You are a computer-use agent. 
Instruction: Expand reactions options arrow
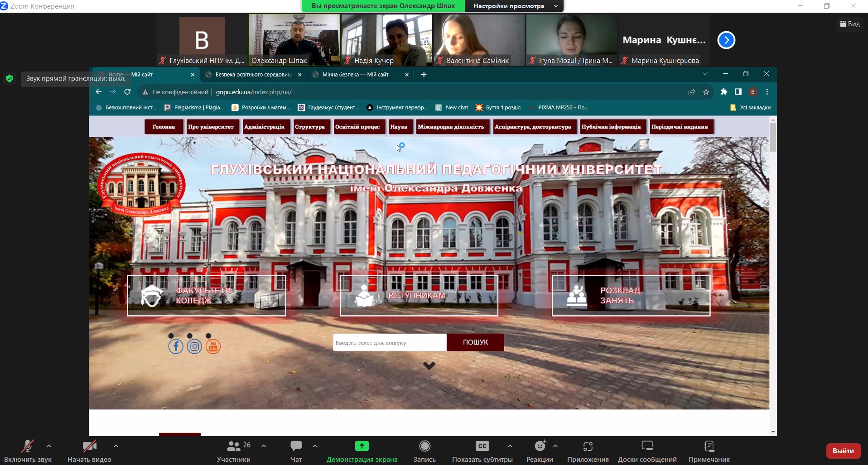(x=555, y=446)
